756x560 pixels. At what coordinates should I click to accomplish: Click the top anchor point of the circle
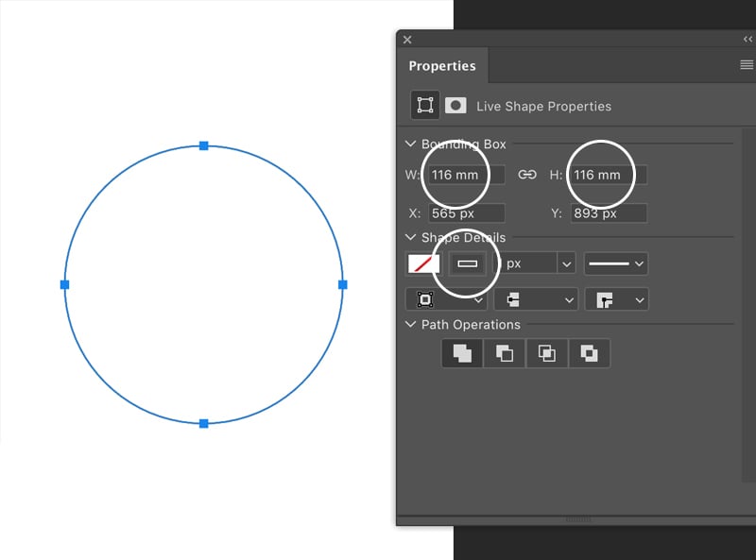click(204, 145)
